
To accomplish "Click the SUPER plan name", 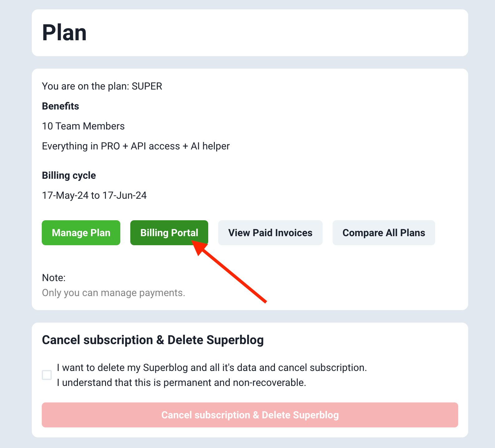I will coord(147,86).
